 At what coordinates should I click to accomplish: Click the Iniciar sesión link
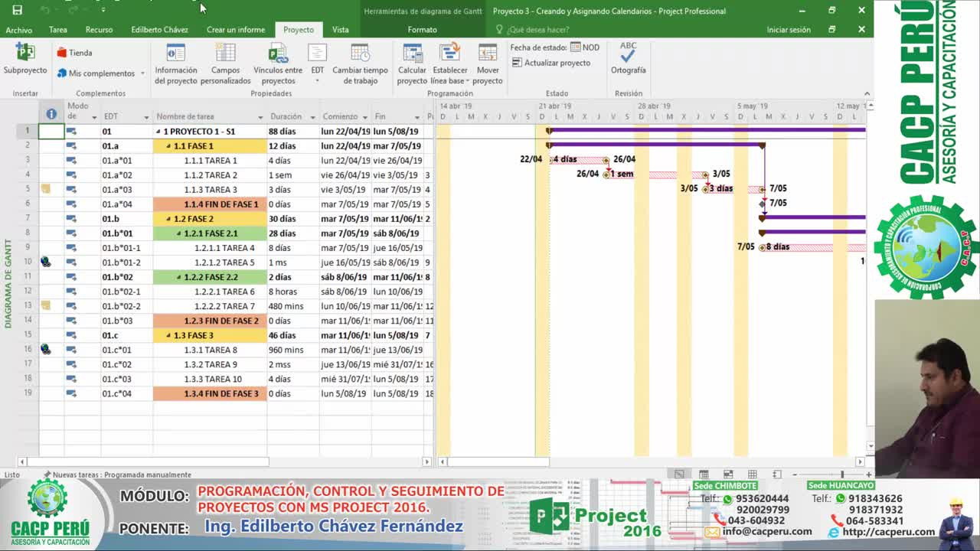point(788,30)
